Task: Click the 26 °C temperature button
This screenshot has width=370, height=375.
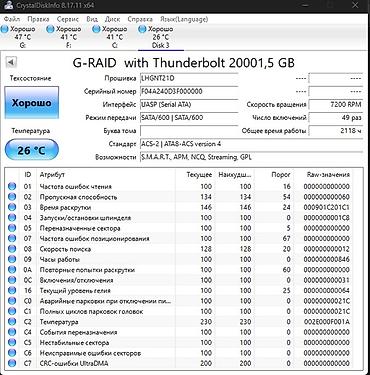Action: 32,150
